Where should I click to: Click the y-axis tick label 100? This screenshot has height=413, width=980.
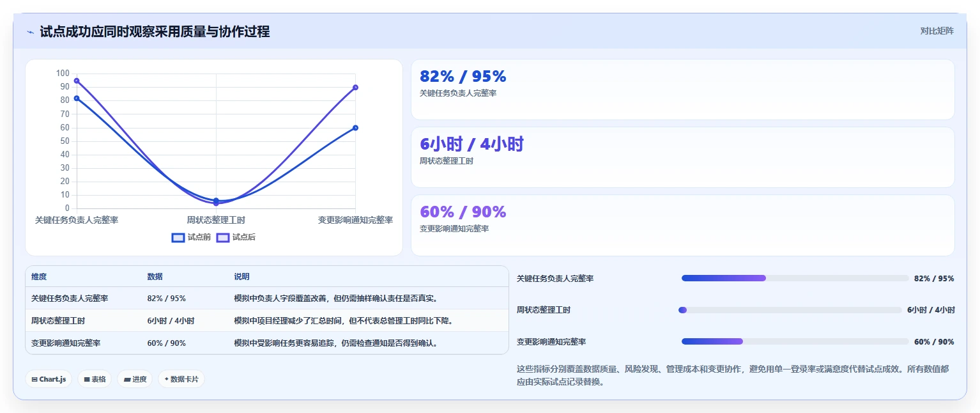coord(63,74)
